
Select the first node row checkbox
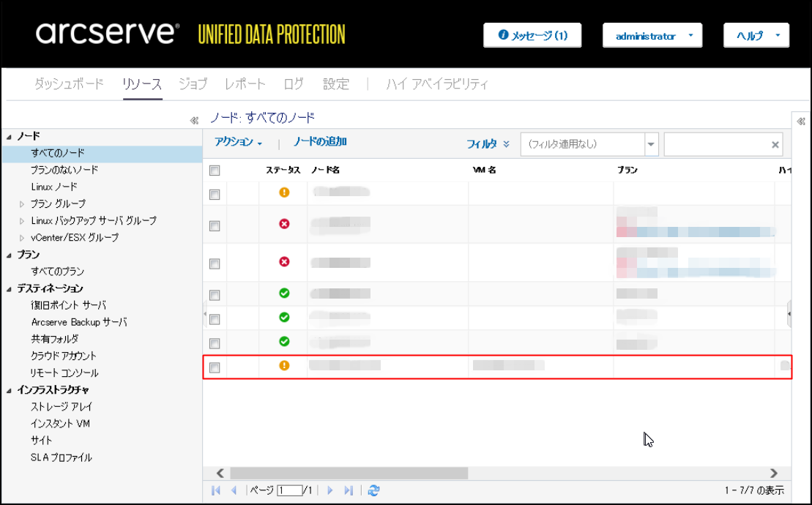pos(215,195)
